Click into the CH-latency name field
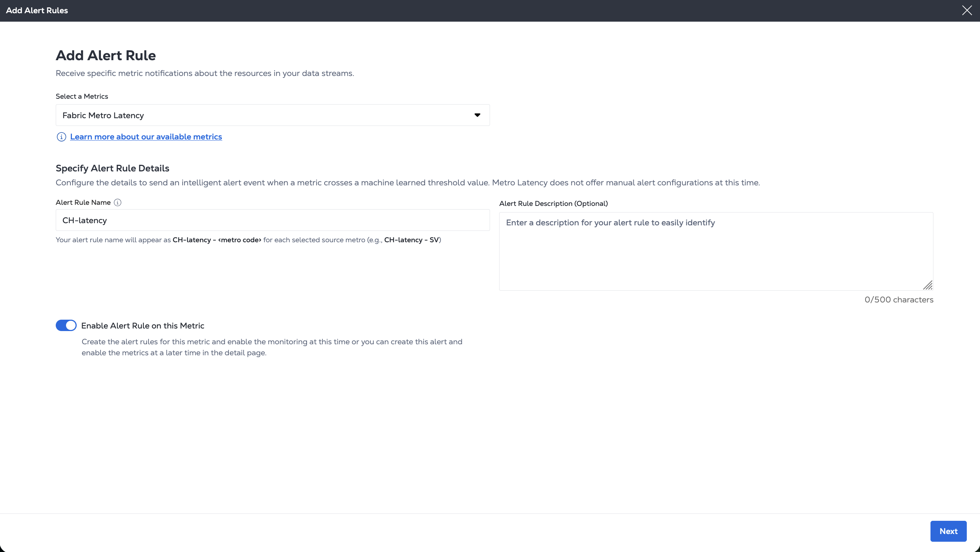Viewport: 980px width, 552px height. [x=273, y=220]
